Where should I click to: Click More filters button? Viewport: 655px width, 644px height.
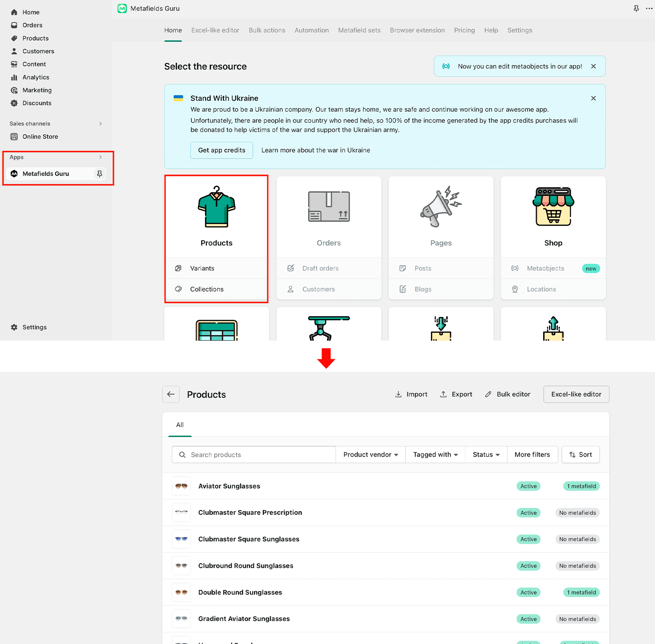pos(532,455)
